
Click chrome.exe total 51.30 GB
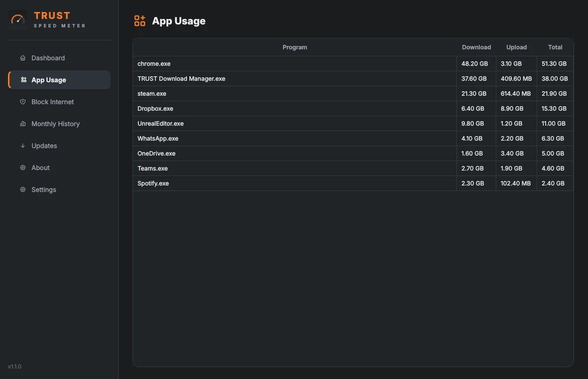pos(554,64)
